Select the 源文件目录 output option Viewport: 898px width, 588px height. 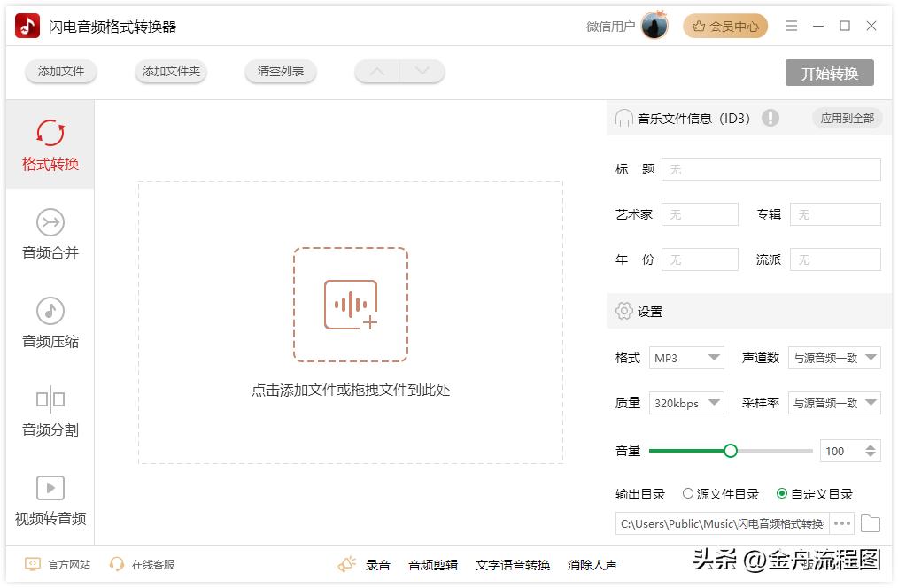689,494
